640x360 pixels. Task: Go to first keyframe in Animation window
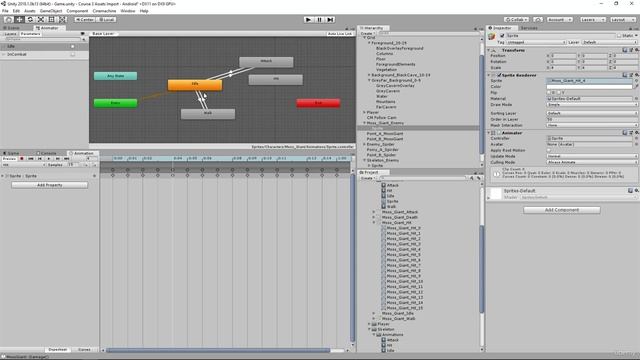pyautogui.click(x=31, y=159)
